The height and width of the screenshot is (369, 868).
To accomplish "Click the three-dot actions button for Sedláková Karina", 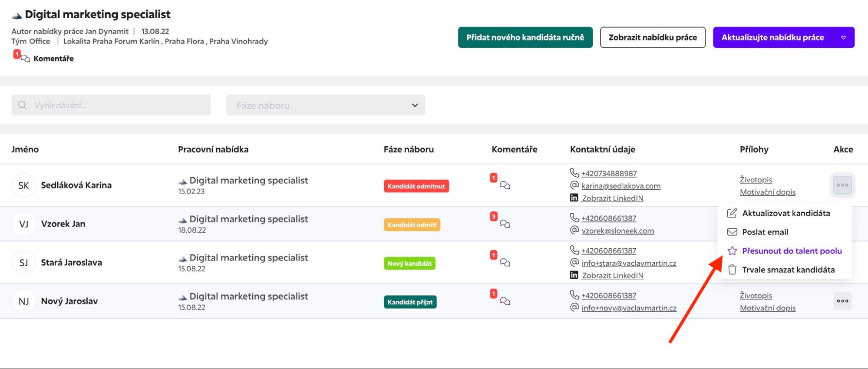I will (x=842, y=185).
